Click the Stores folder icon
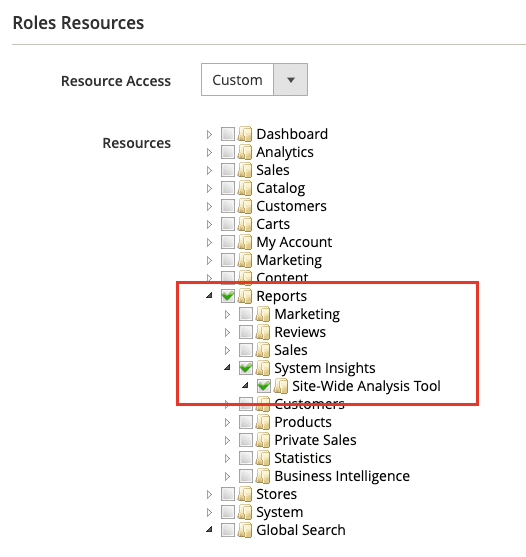 [245, 494]
